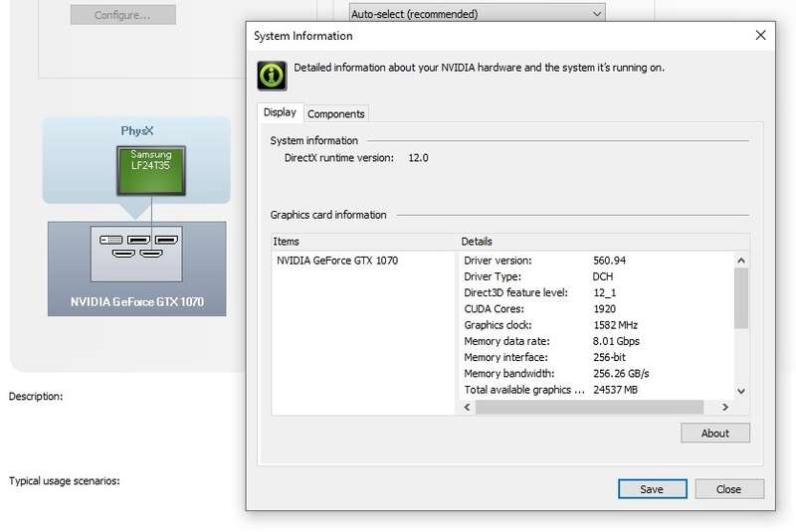Open the About dialog

click(714, 434)
